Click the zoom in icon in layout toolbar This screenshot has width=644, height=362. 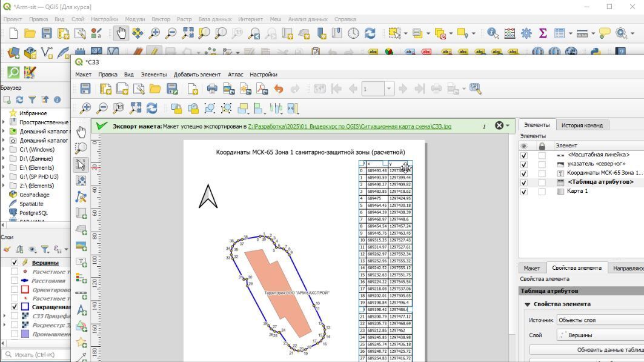coord(85,108)
